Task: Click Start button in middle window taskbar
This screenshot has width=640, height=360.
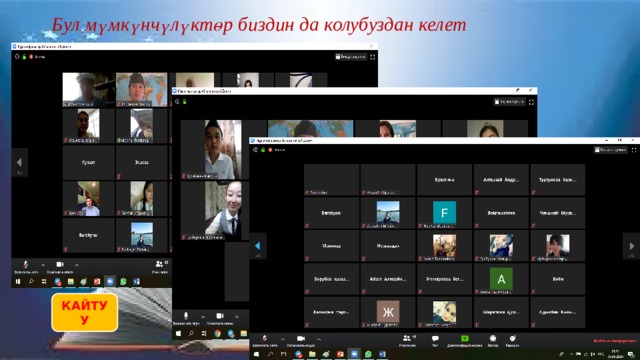Action: click(178, 333)
